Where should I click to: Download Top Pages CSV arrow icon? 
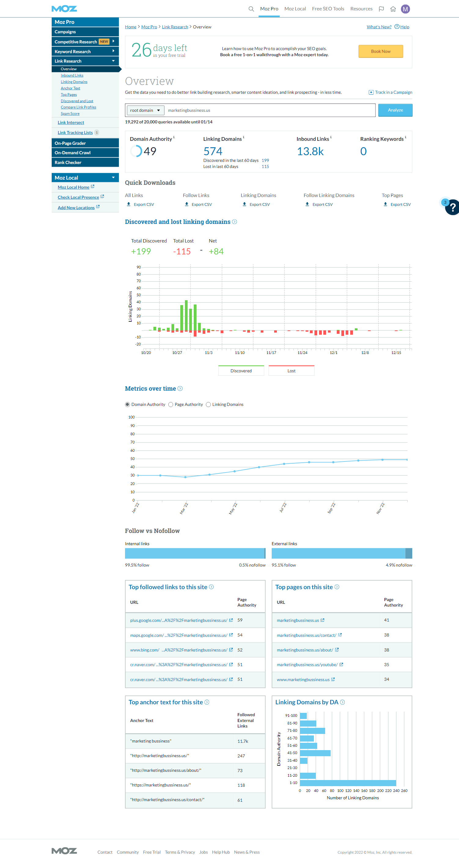click(385, 204)
